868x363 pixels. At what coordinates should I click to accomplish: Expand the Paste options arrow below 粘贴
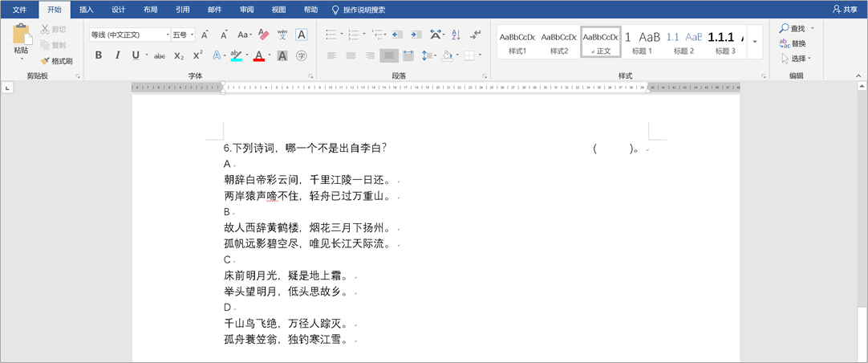pyautogui.click(x=22, y=59)
